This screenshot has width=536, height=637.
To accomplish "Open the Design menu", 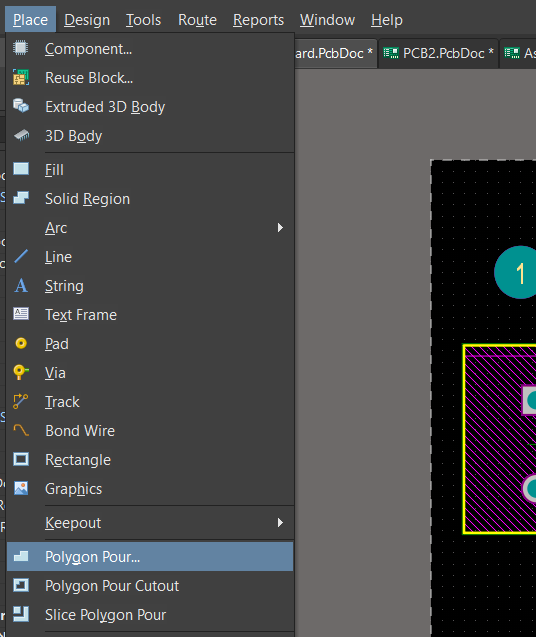I will (87, 20).
